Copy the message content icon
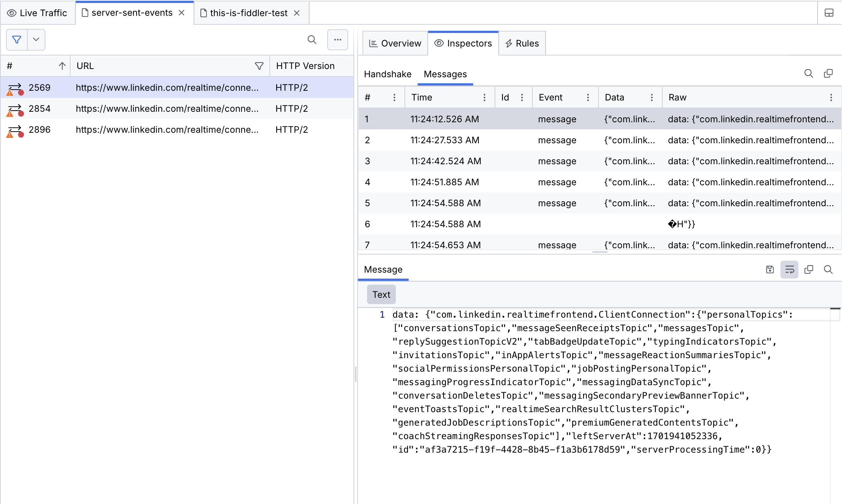This screenshot has height=504, width=842. click(809, 269)
